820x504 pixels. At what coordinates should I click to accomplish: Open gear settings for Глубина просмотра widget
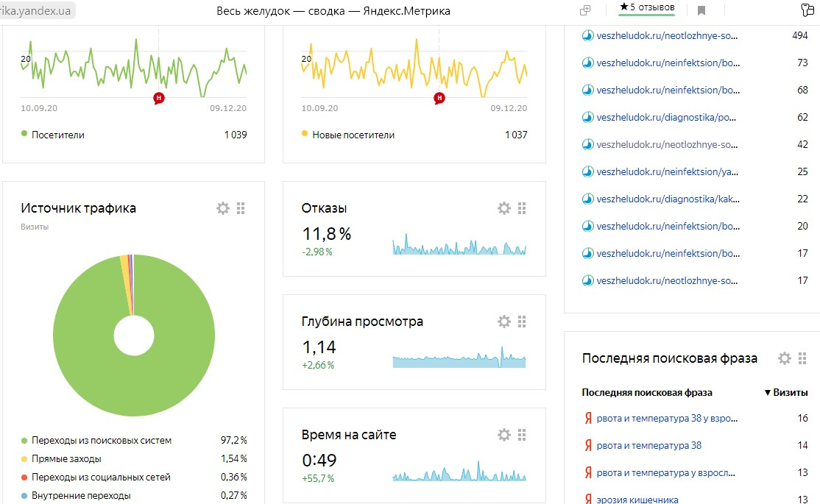pos(504,322)
